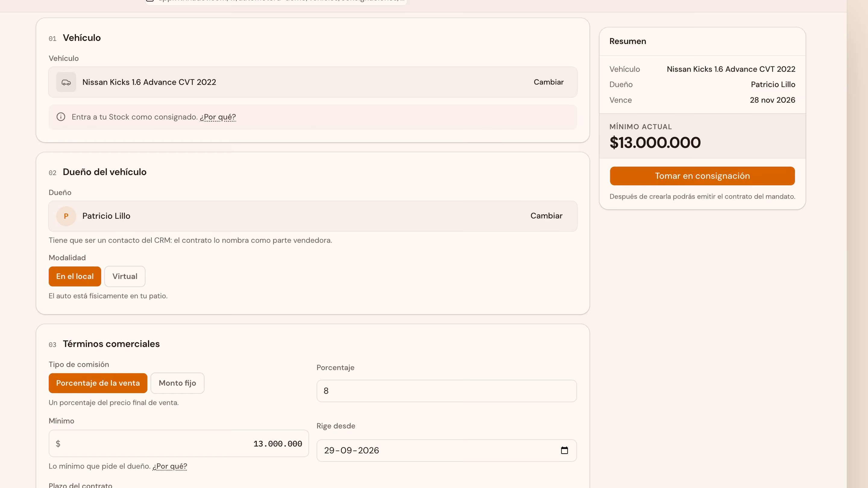Click Tomar en consignación button
Screen dimensions: 868x488
point(702,176)
